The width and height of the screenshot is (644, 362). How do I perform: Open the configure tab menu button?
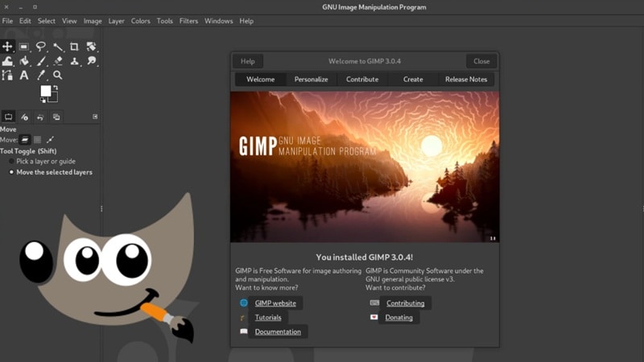(95, 117)
